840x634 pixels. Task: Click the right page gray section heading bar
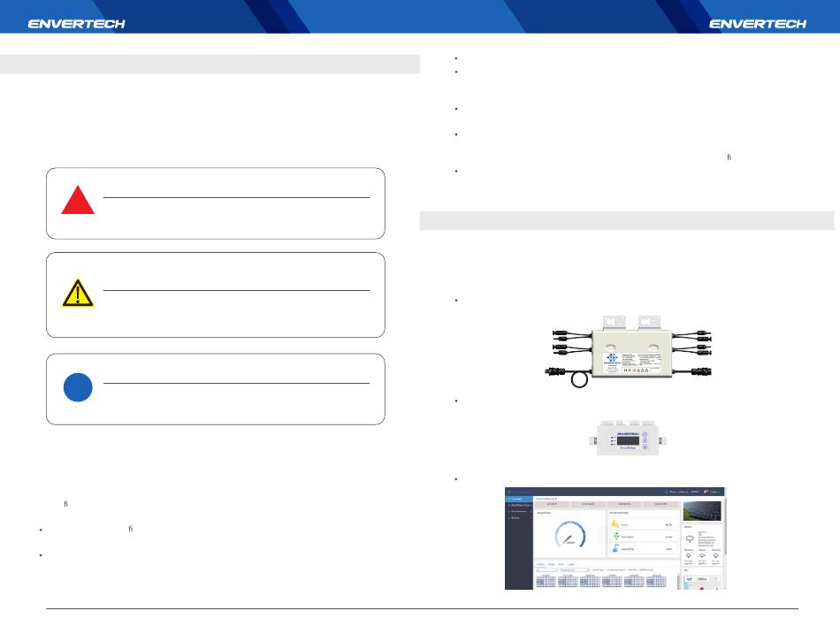click(x=627, y=220)
